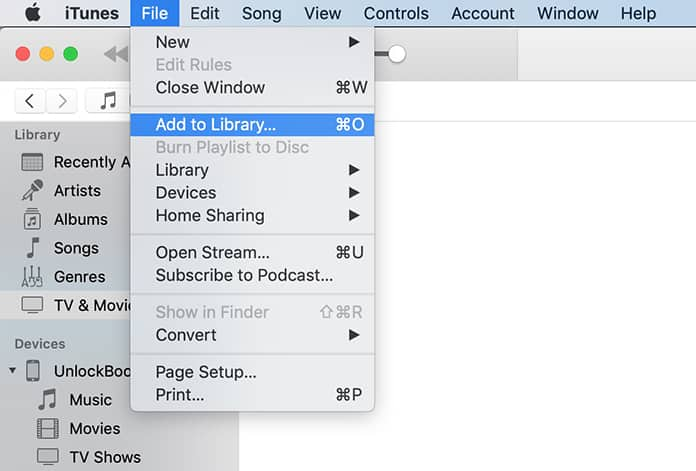Open the View menu

[x=323, y=13]
